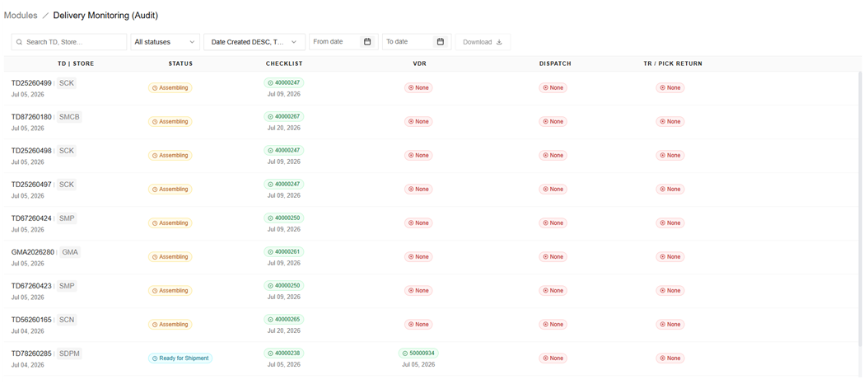Click SDPM store tag
Image resolution: width=868 pixels, height=384 pixels.
[x=69, y=354]
